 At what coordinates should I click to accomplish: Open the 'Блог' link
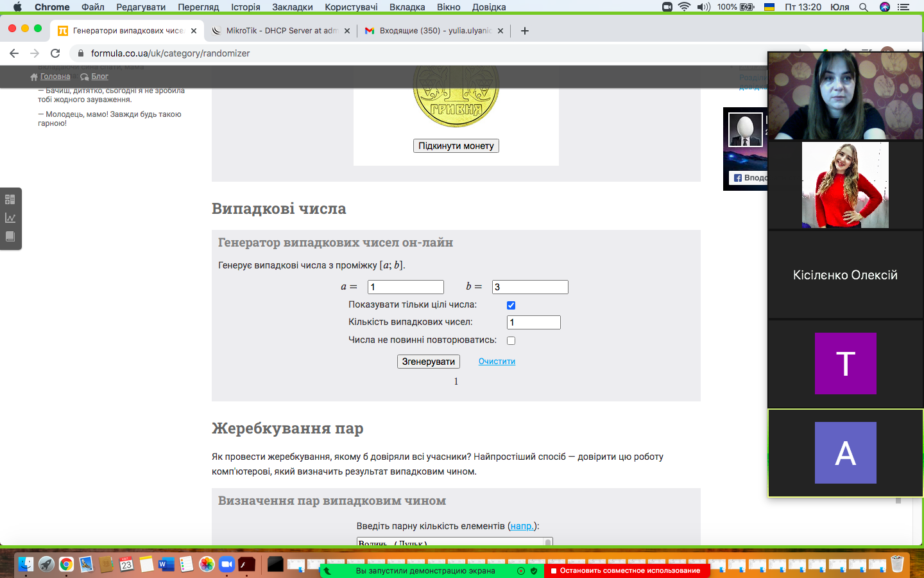tap(99, 76)
